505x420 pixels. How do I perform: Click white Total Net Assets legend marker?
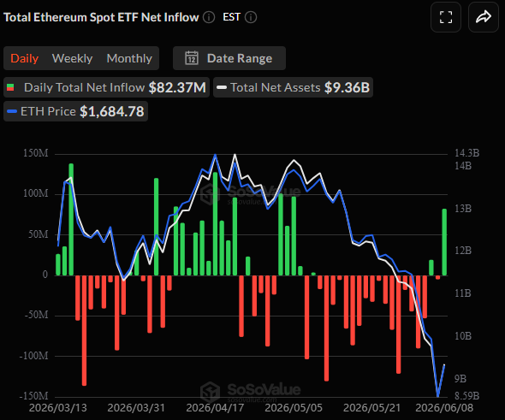pos(222,87)
